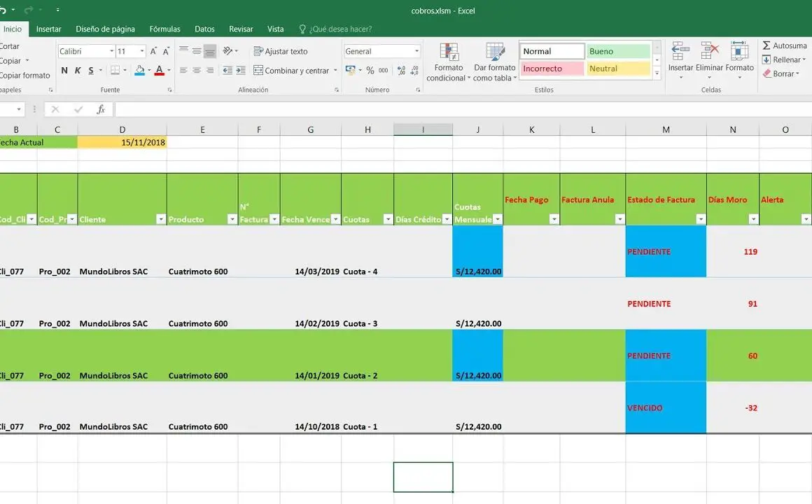
Task: Expand the Calibri font name dropdown
Action: pos(111,52)
